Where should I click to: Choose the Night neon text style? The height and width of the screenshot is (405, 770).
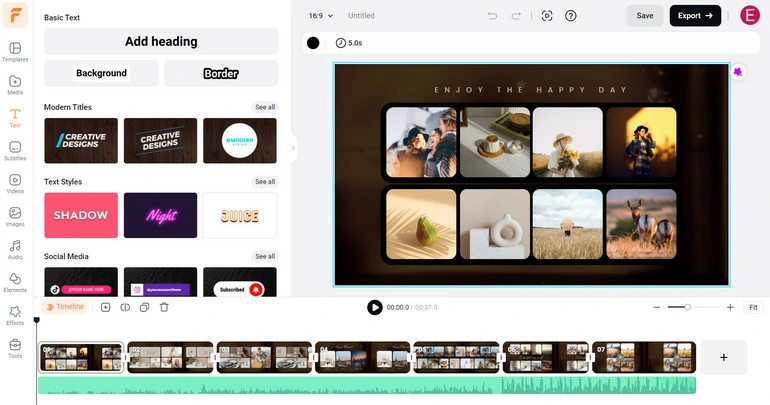(x=160, y=215)
